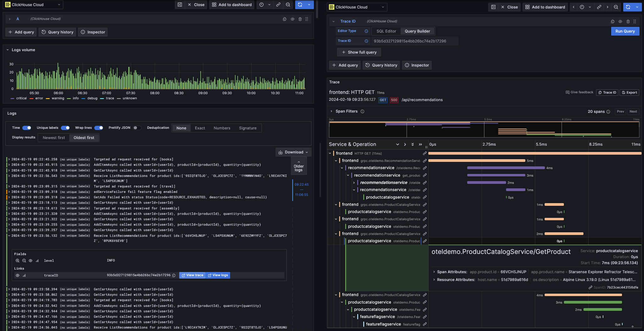Toggle the Unique labels switch

point(65,128)
